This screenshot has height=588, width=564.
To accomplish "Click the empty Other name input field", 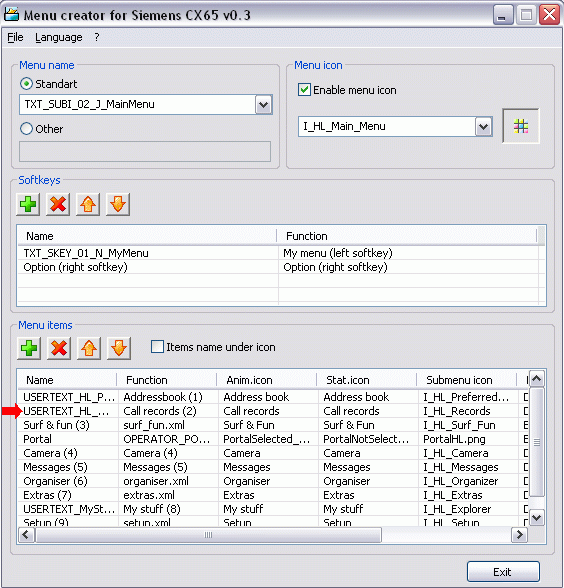I will point(145,152).
